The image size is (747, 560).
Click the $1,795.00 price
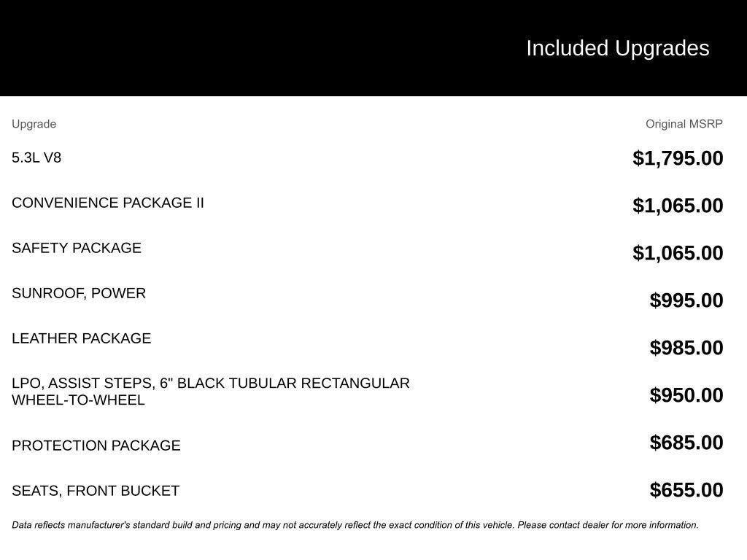678,158
